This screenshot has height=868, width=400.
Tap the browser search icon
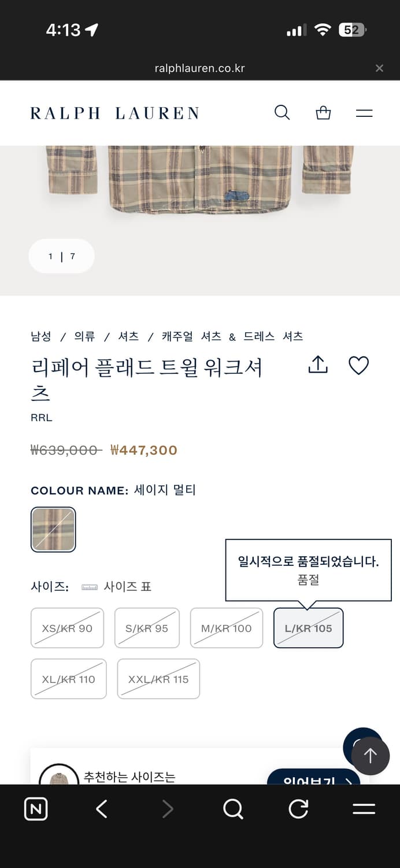[233, 809]
